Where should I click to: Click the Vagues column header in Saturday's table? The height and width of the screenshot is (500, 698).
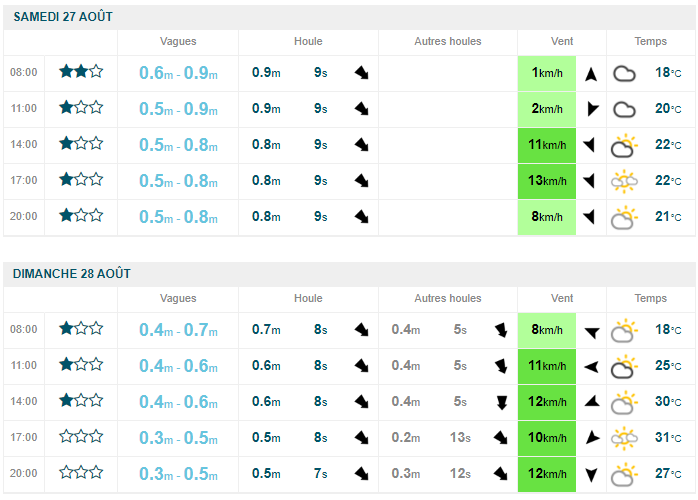click(x=178, y=42)
